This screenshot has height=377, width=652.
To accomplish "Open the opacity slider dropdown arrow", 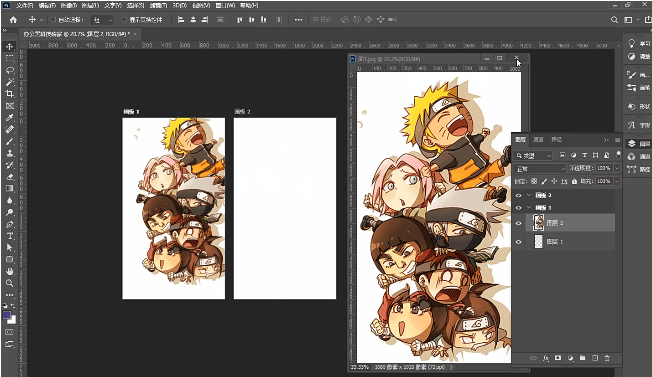I will [x=617, y=168].
